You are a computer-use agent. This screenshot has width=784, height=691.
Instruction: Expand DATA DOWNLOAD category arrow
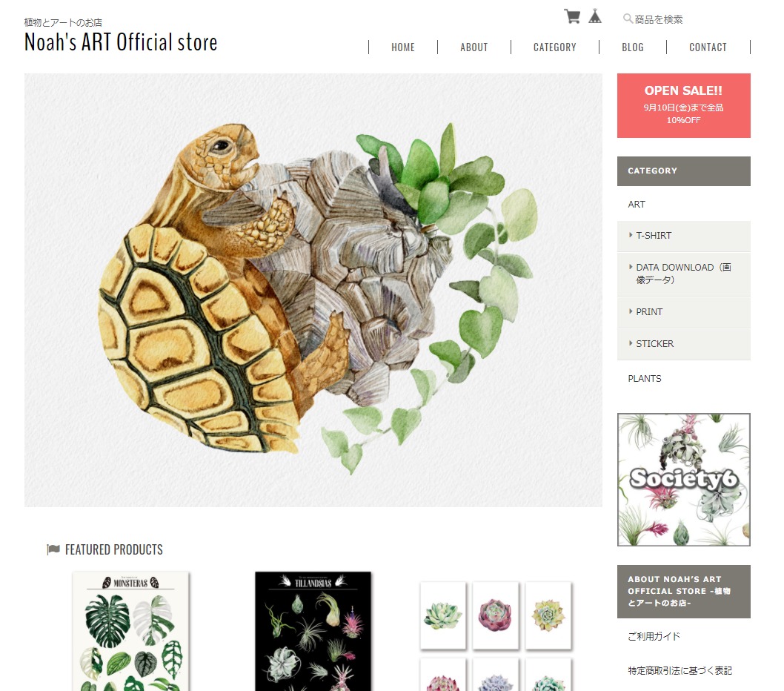pos(631,267)
